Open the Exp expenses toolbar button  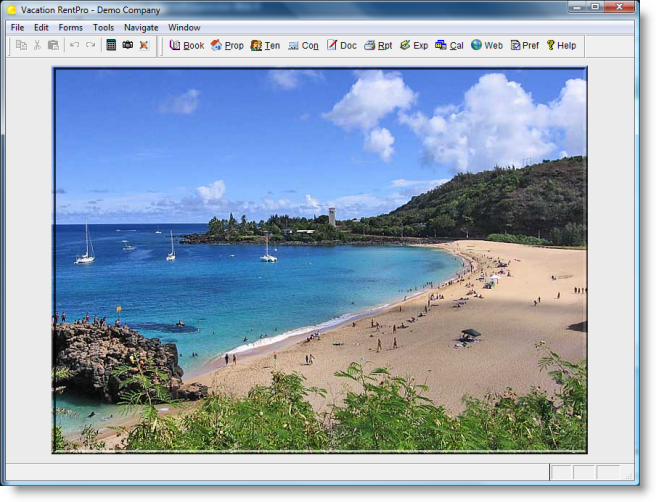(x=414, y=45)
